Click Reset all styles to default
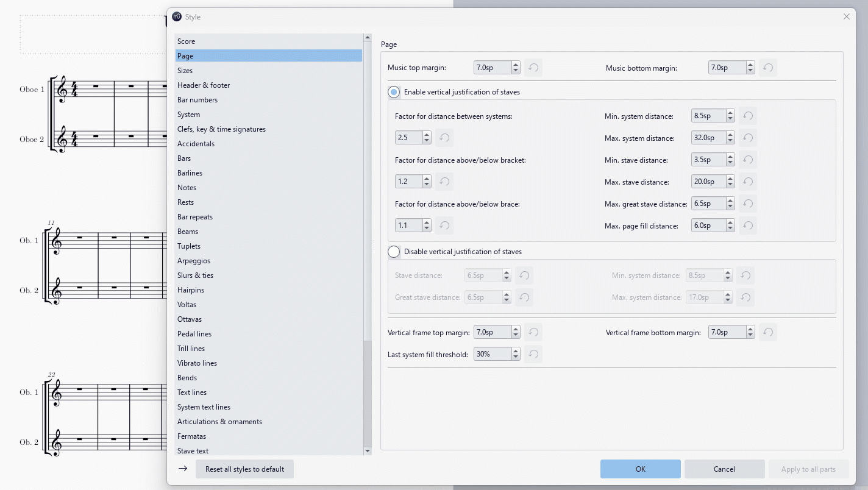The height and width of the screenshot is (490, 868). pyautogui.click(x=244, y=469)
